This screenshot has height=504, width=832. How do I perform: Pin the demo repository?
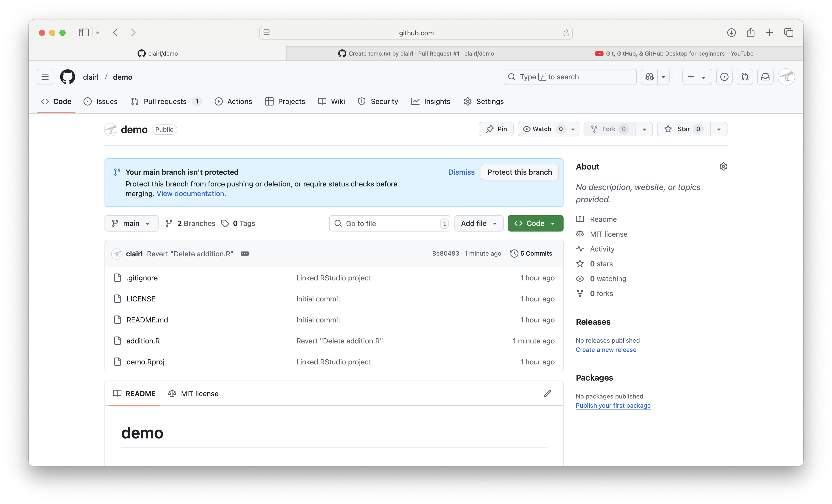click(x=496, y=129)
